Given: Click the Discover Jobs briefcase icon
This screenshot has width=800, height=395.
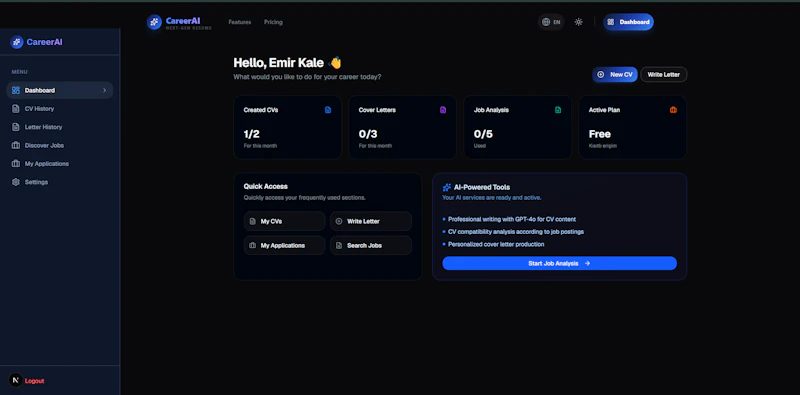Looking at the screenshot, I should click(16, 145).
